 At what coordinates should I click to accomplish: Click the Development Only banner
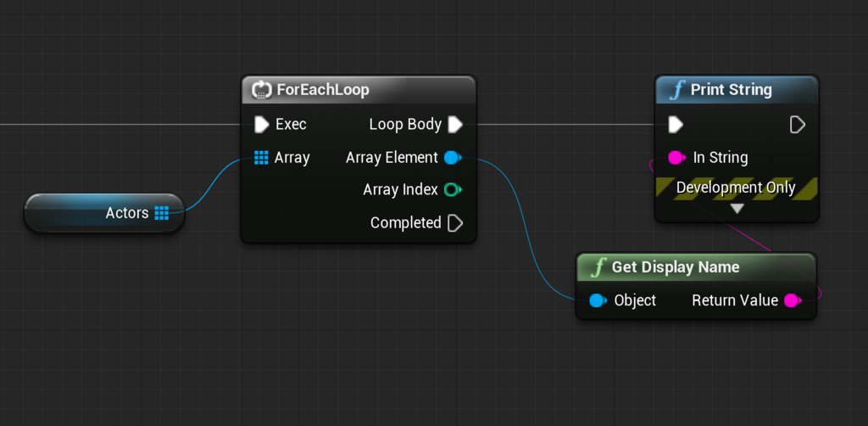(x=737, y=188)
